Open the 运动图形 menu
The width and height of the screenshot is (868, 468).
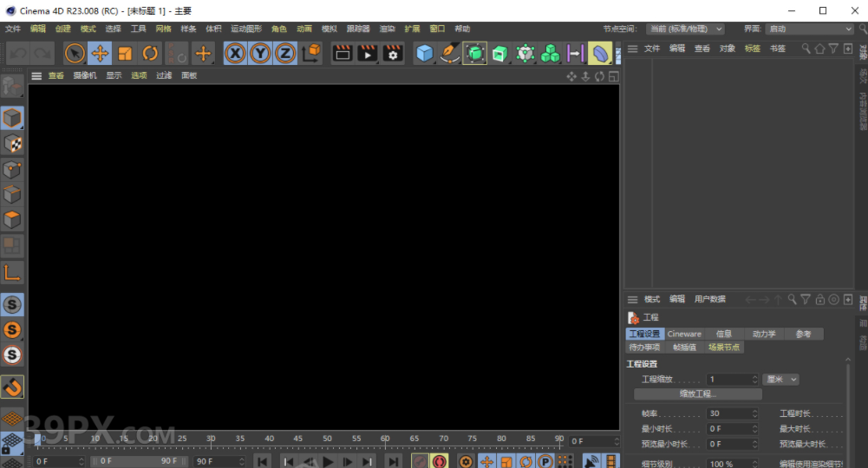[x=246, y=29]
